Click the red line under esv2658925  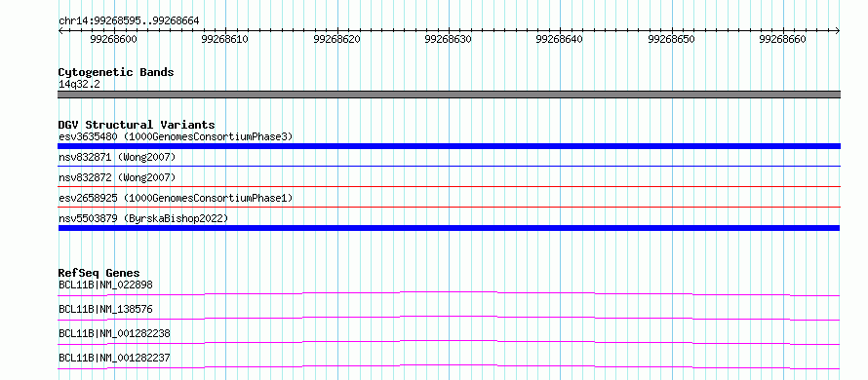tap(449, 207)
